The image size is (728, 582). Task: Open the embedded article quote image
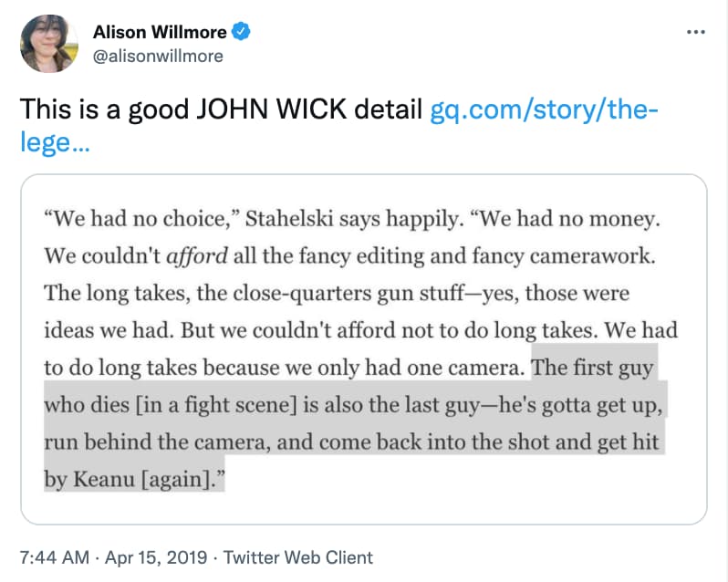pyautogui.click(x=363, y=348)
